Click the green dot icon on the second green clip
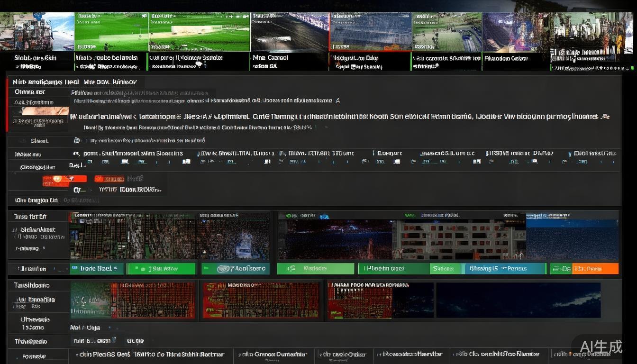 (x=137, y=269)
